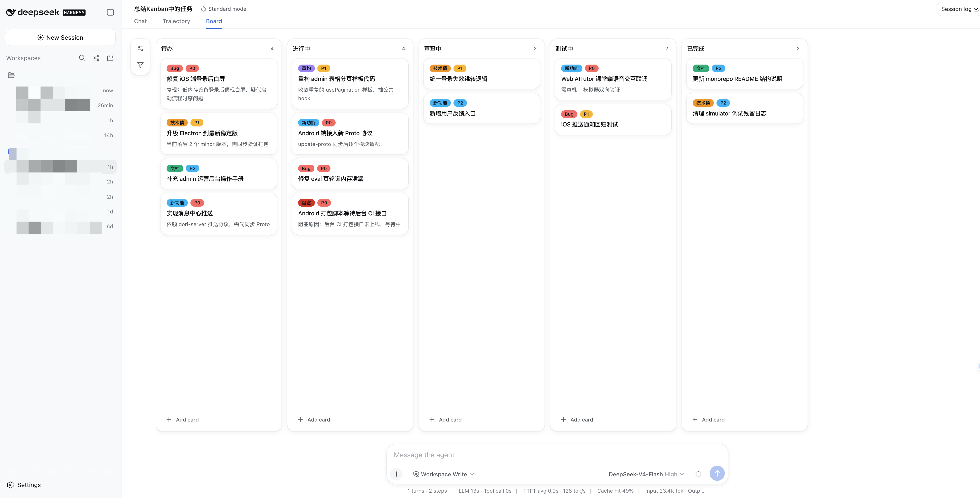Viewport: 980px width, 498px height.
Task: Start a New Session
Action: pos(60,37)
